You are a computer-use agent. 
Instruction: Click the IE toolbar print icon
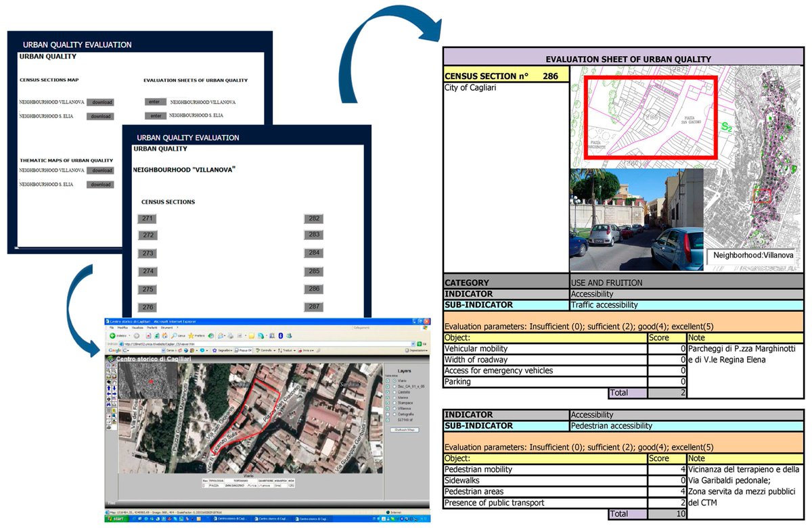click(230, 336)
